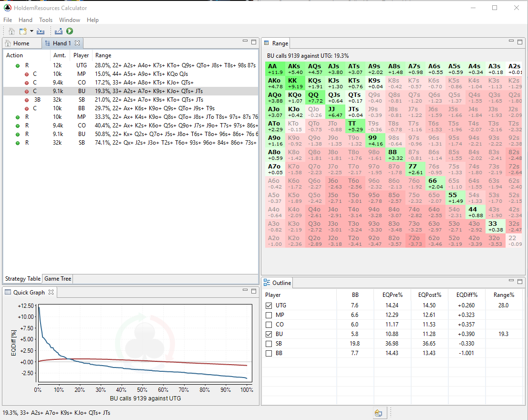Viewport: 528px width, 420px height.
Task: Click the EQDiff% column header
Action: (x=467, y=295)
